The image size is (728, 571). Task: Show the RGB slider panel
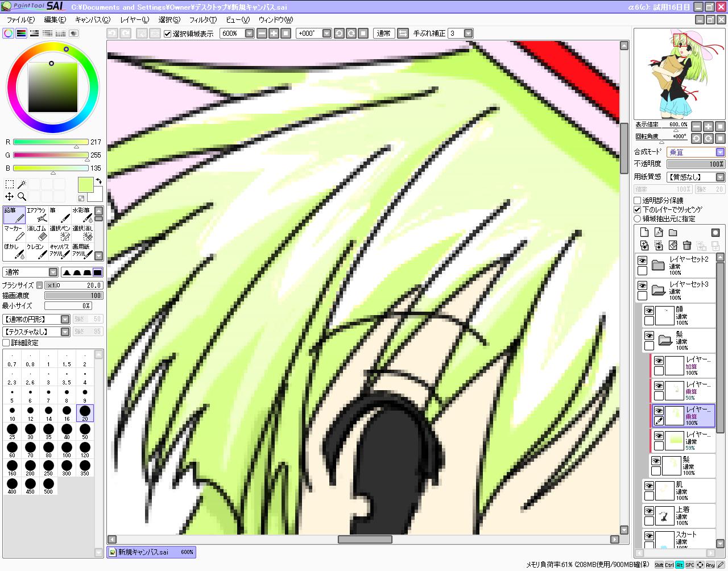click(x=22, y=34)
